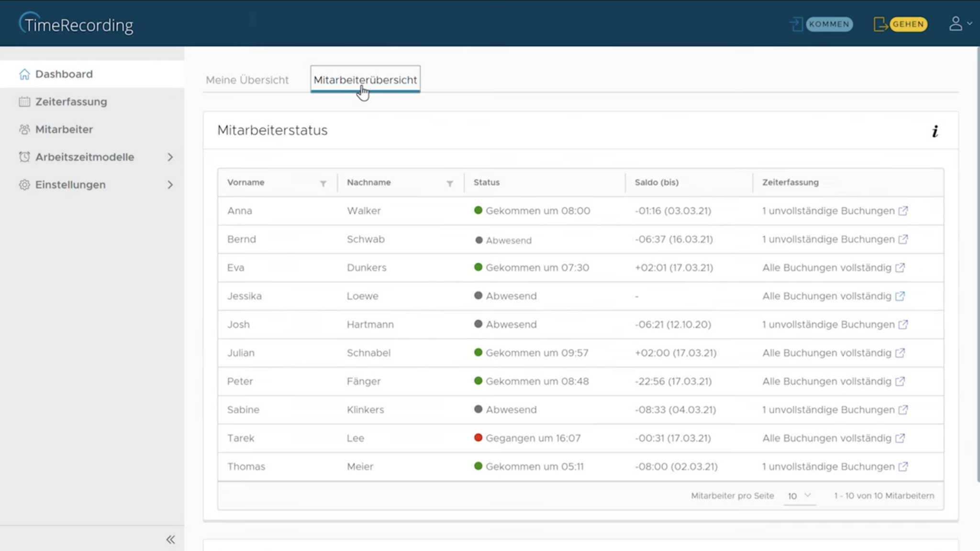Viewport: 980px width, 551px height.
Task: Select 'Gekommen um 07:30' status text
Action: click(x=537, y=268)
